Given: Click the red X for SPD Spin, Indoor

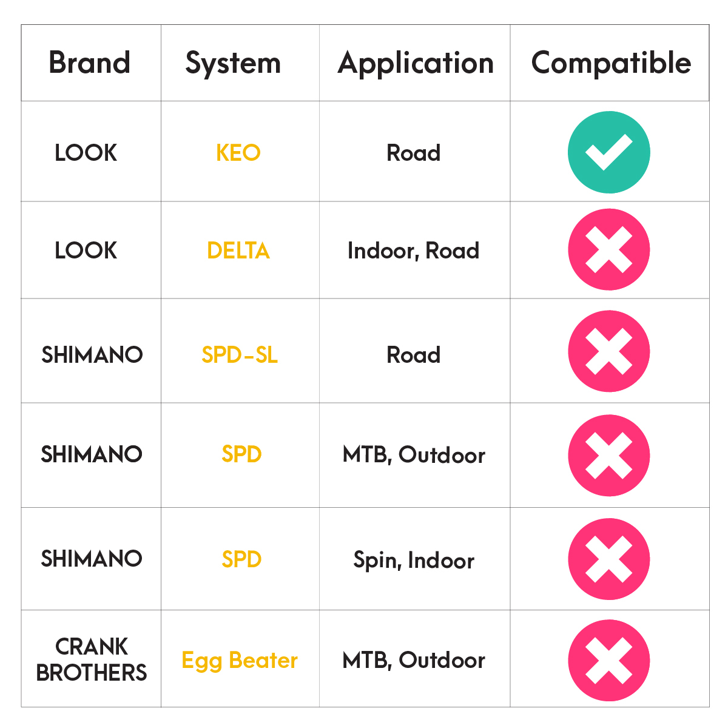Looking at the screenshot, I should (608, 559).
